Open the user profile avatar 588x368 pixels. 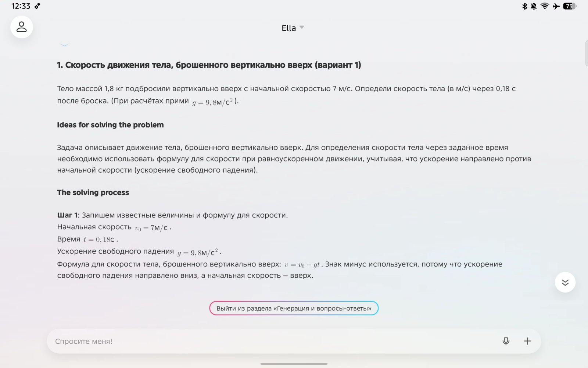(x=22, y=27)
